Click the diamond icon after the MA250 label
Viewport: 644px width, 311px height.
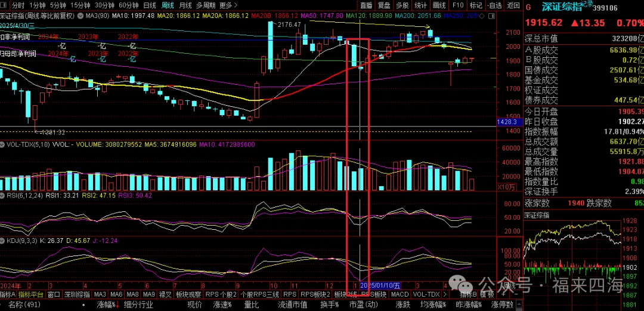pyautogui.click(x=482, y=16)
